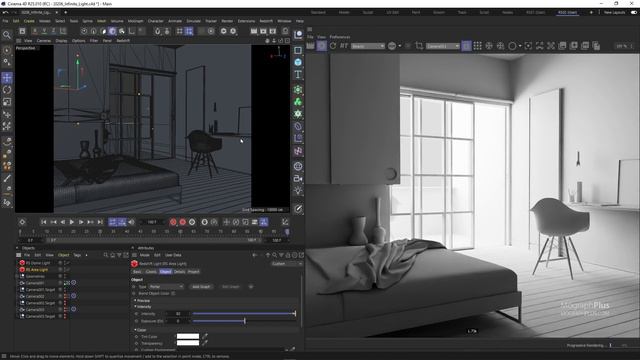
Task: Click the Intensity value input field
Action: [178, 314]
